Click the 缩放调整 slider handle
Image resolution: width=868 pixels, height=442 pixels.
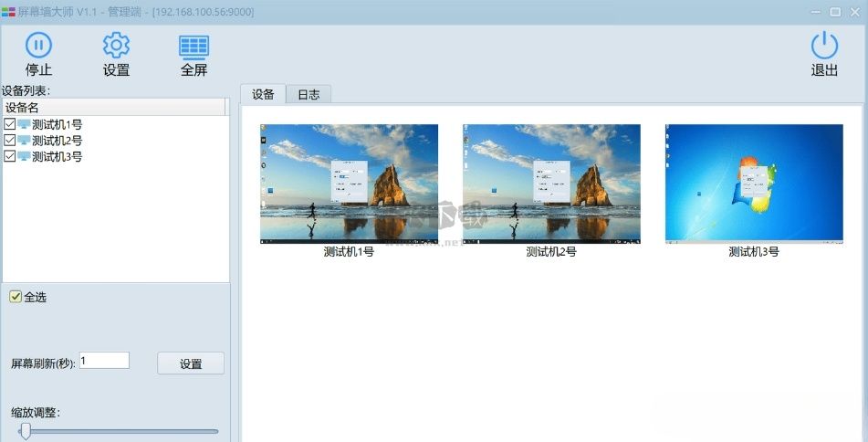pos(25,431)
